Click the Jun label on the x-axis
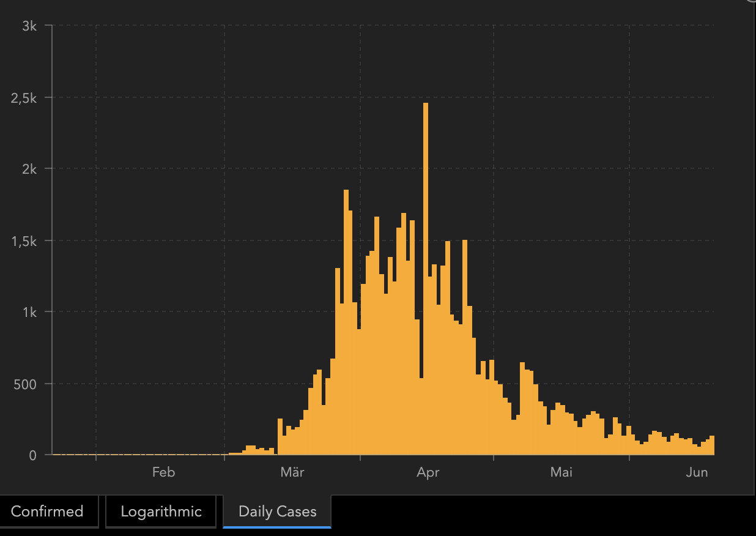 click(x=697, y=472)
